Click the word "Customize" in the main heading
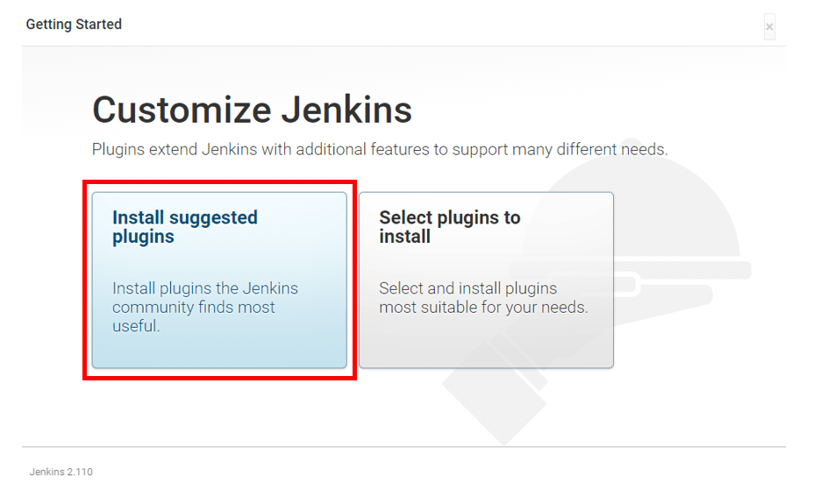 point(181,110)
